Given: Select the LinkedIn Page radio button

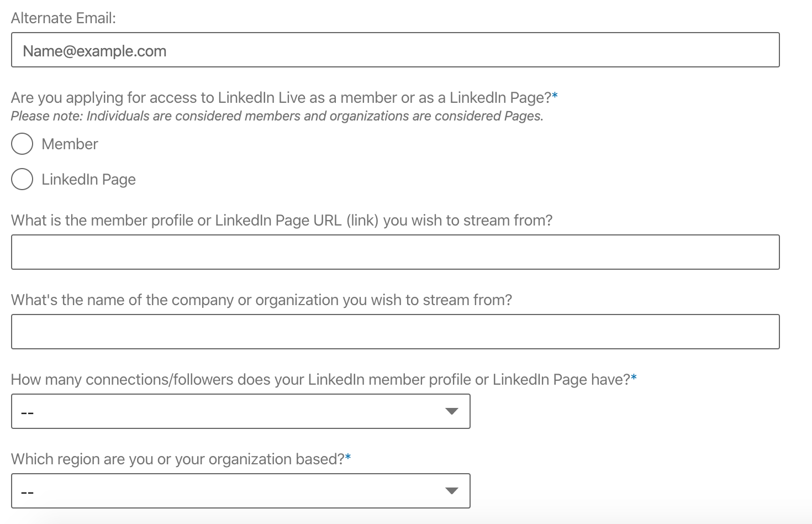Looking at the screenshot, I should 22,179.
